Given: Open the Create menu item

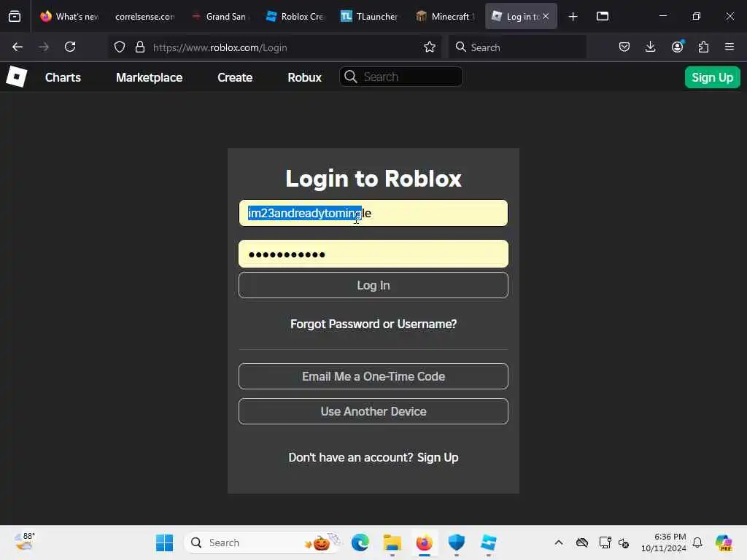Looking at the screenshot, I should coord(235,77).
